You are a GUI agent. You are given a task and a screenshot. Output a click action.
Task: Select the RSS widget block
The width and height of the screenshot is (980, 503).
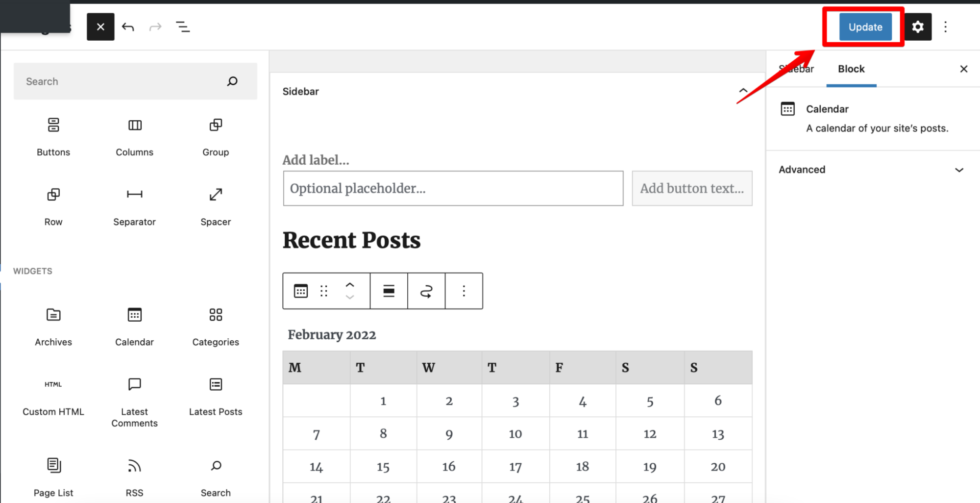[134, 476]
